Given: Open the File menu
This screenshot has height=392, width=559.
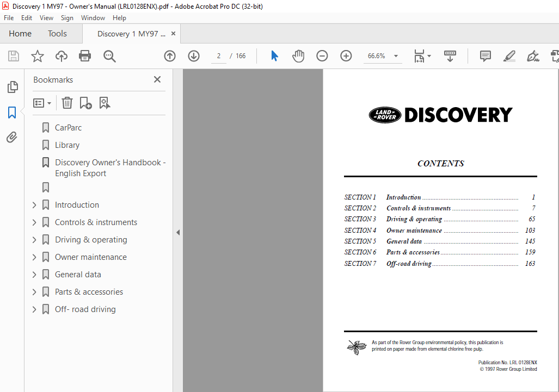Looking at the screenshot, I should (9, 18).
